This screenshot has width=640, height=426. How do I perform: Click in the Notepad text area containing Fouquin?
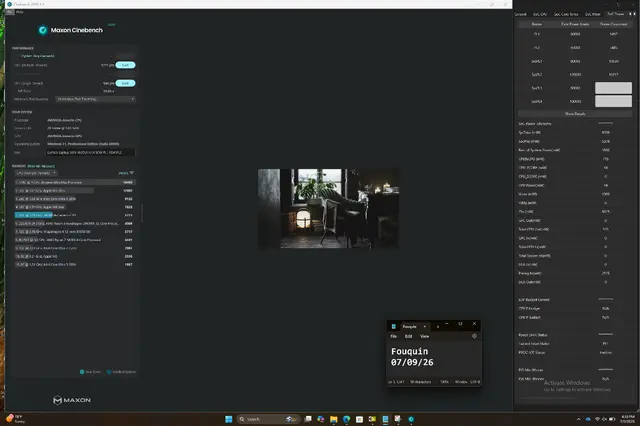434,359
